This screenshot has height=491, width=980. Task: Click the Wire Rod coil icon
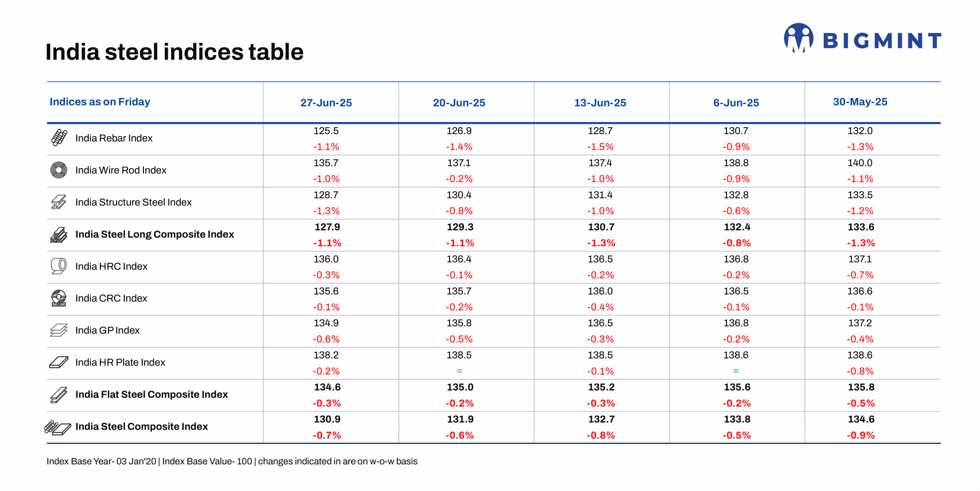pos(59,170)
